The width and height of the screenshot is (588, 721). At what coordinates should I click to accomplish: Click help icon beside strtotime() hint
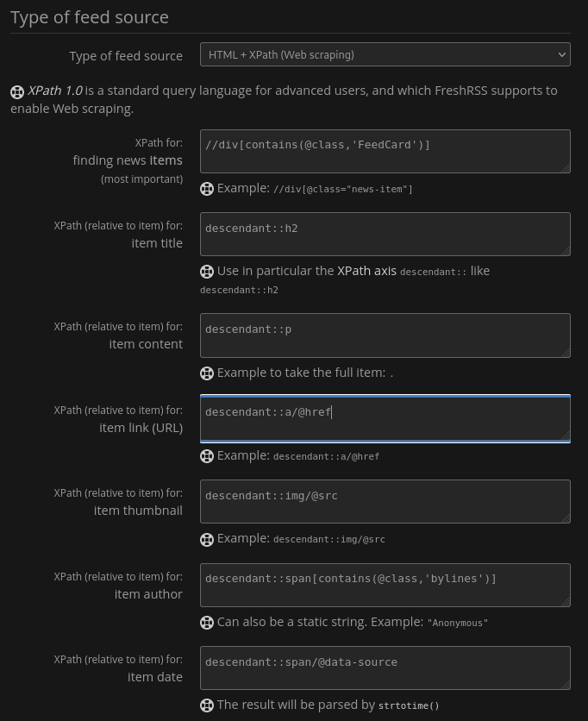coord(207,705)
